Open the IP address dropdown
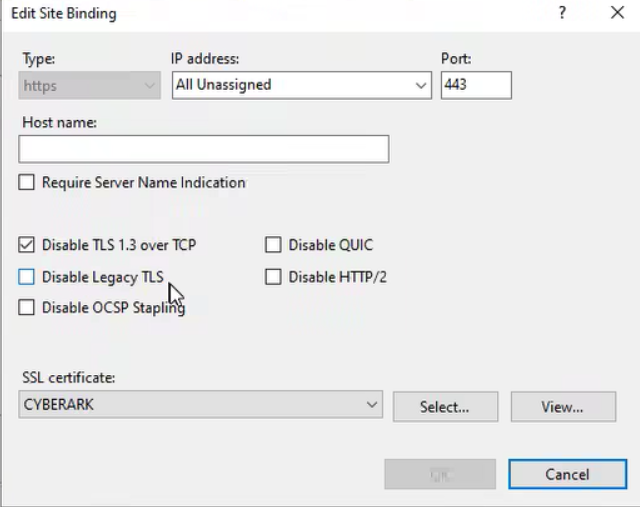Screen dimensions: 640x507 coord(302,85)
